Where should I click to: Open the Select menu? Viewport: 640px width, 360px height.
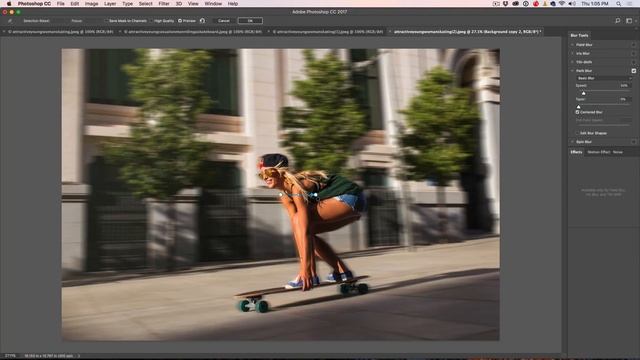tap(145, 3)
